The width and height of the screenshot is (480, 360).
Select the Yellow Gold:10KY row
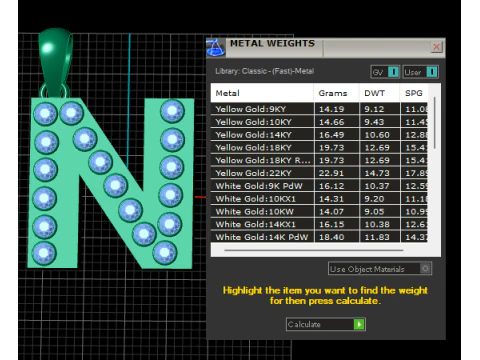319,122
